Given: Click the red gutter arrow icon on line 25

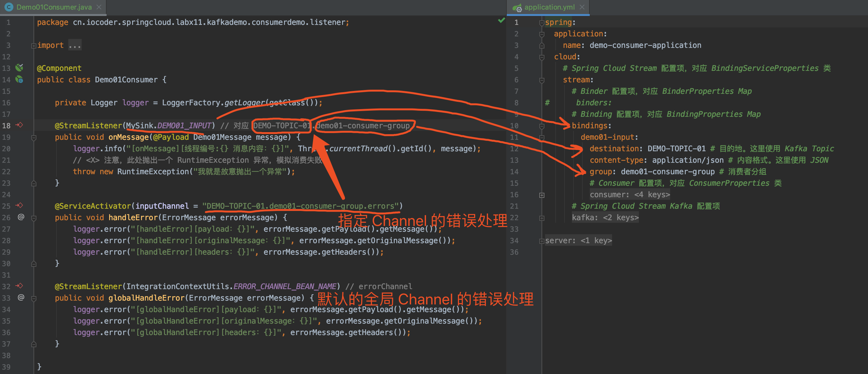Looking at the screenshot, I should [19, 206].
